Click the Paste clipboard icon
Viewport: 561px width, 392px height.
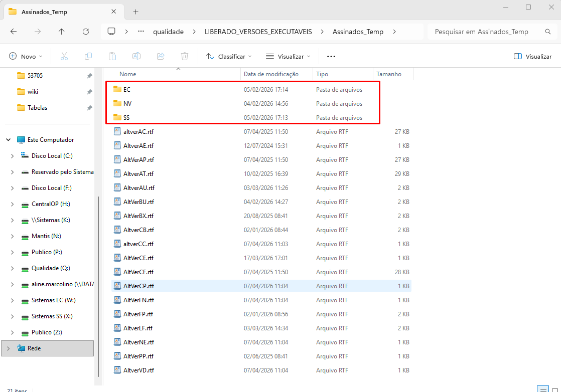[x=112, y=57]
